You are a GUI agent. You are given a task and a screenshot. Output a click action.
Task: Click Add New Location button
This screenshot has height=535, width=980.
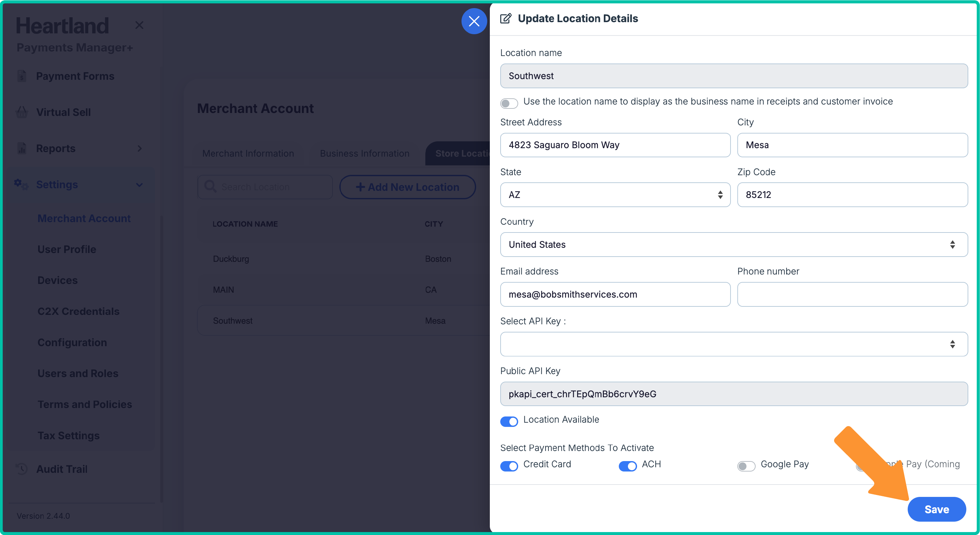point(407,187)
